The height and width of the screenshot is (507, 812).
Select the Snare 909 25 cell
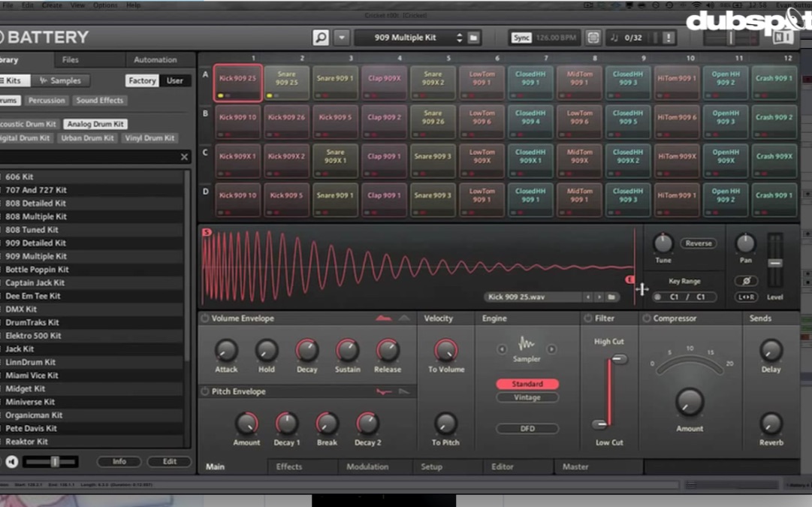click(286, 83)
